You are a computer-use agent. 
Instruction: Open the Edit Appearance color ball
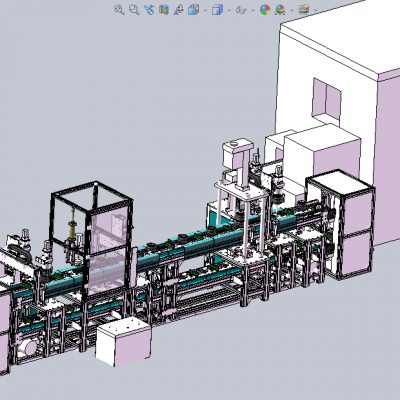[265, 10]
